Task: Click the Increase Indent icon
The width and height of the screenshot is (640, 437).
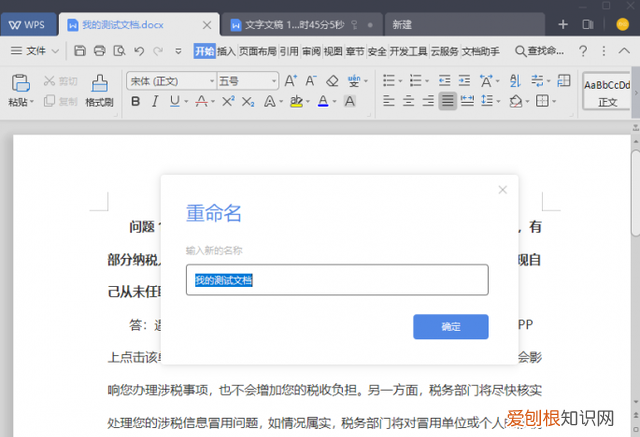Action: coord(464,80)
